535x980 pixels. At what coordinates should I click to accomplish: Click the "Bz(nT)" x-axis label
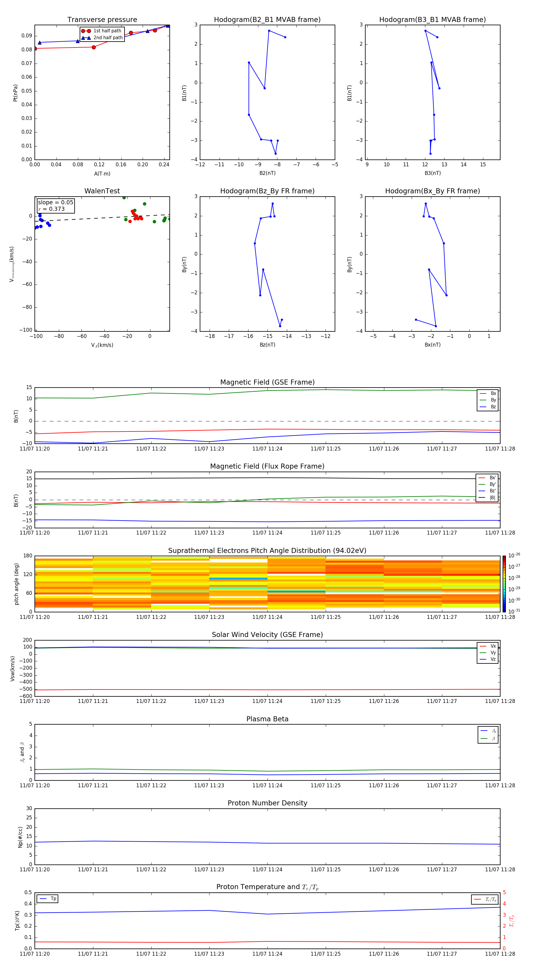267,345
